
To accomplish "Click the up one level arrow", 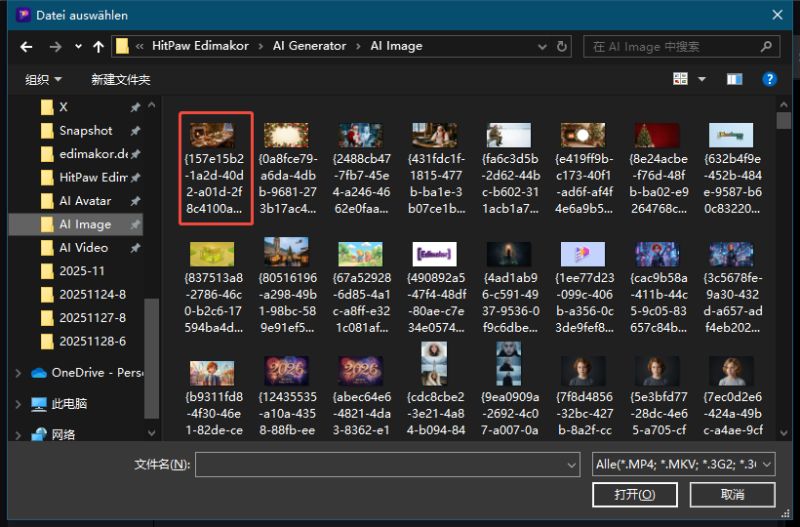I will [98, 46].
